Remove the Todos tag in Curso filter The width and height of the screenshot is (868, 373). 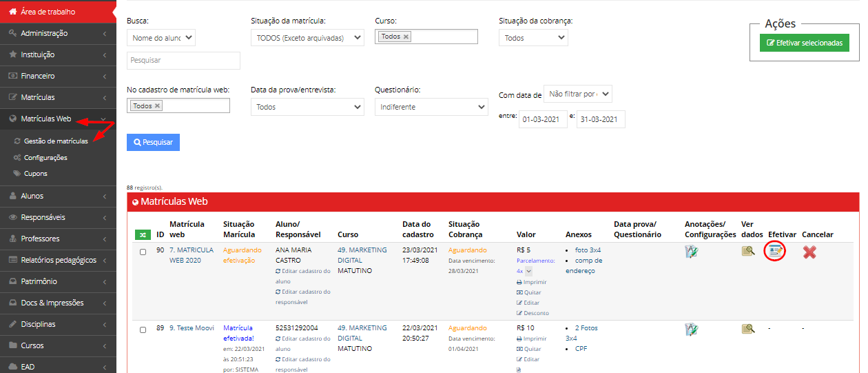click(406, 37)
